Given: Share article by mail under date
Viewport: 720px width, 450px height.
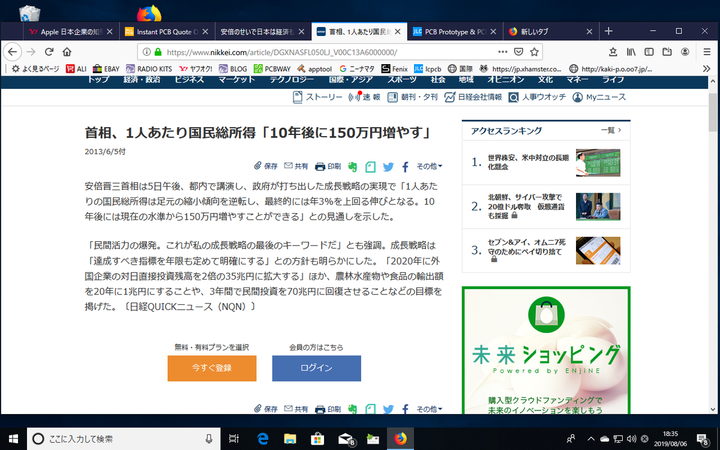Looking at the screenshot, I should [296, 166].
